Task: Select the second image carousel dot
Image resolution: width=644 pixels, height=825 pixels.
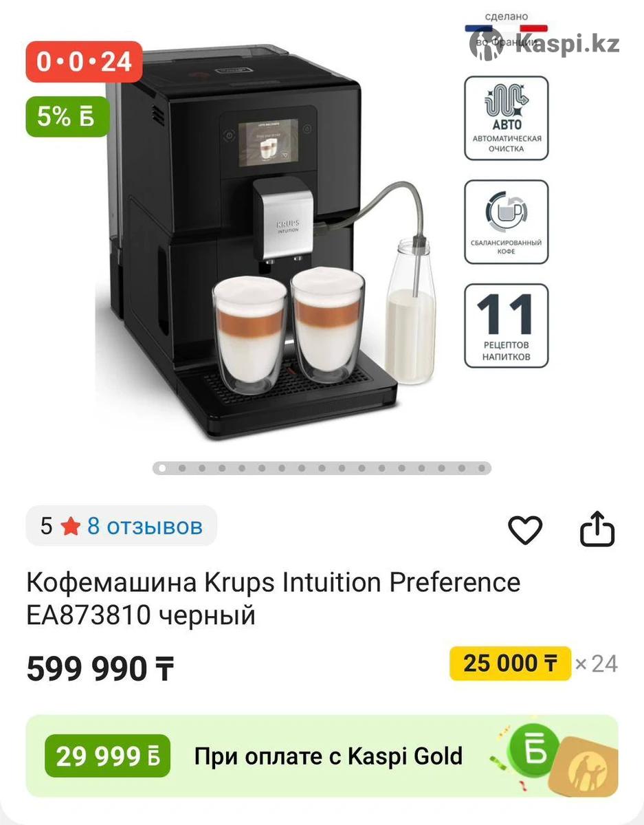Action: [x=182, y=468]
